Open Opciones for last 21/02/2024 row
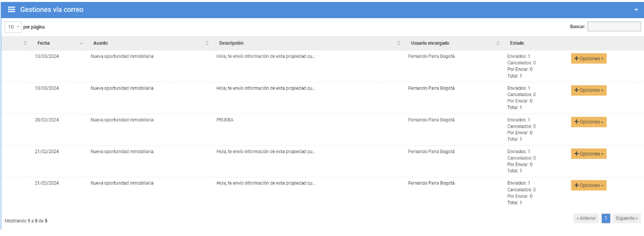The height and width of the screenshot is (236, 644). click(588, 186)
